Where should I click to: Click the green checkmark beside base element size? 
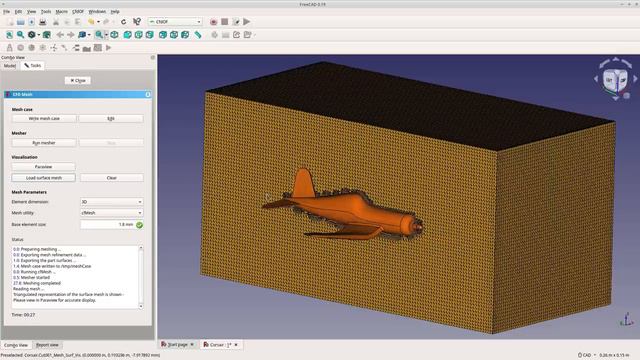pyautogui.click(x=140, y=225)
